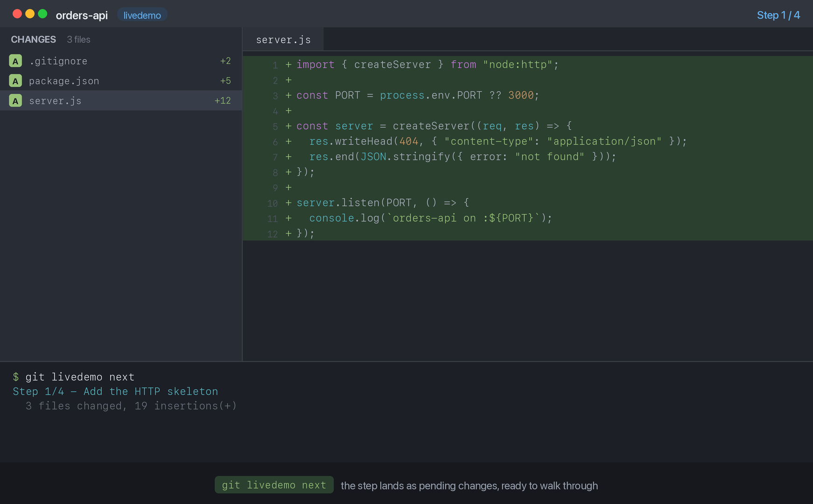Screen dimensions: 813x504
Task: Click the added-status badge beside package.json
Action: tap(15, 81)
